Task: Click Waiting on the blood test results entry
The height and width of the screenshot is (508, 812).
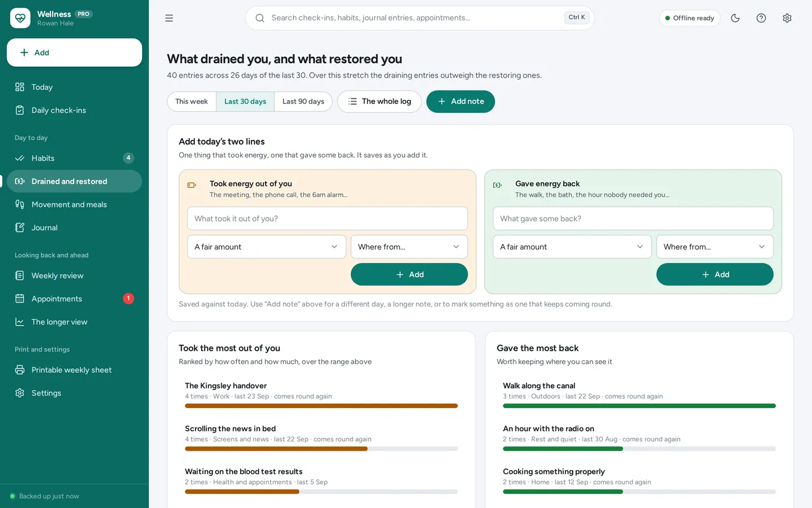Action: pyautogui.click(x=321, y=482)
